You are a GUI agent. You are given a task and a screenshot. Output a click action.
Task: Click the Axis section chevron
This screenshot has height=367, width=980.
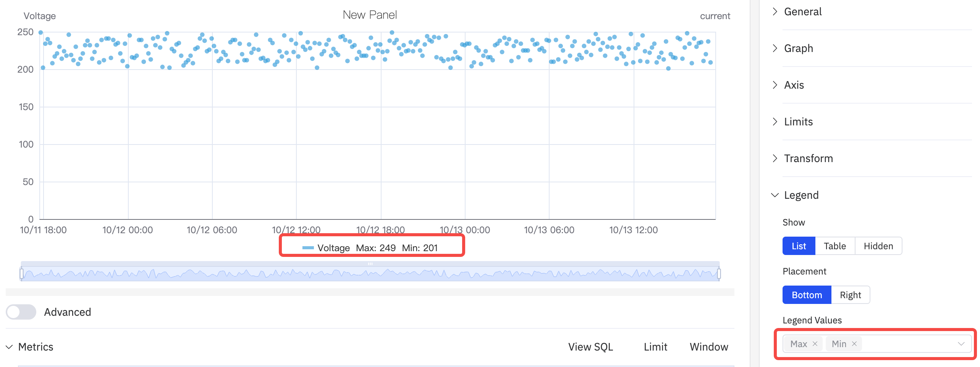776,85
